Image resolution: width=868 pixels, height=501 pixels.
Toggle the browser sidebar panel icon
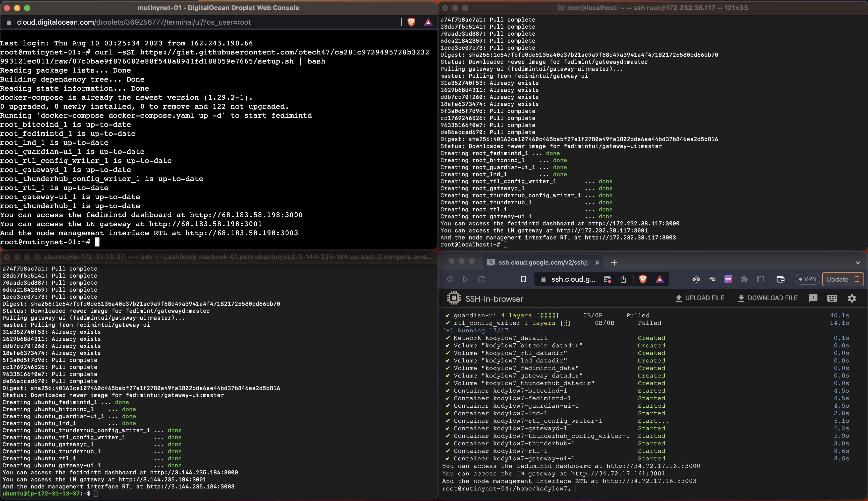761,279
